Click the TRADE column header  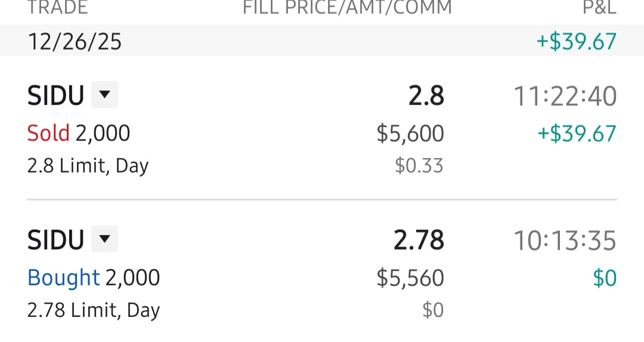[x=57, y=8]
